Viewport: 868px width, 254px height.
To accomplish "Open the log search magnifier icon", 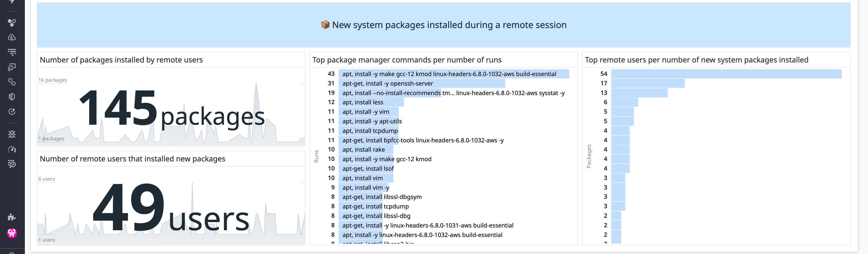I will click(12, 164).
